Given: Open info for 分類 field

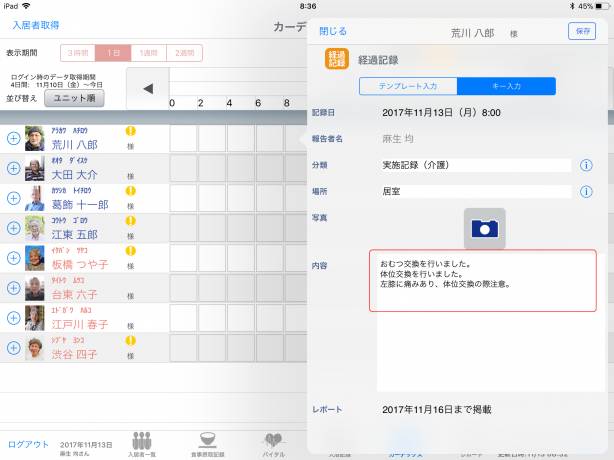Looking at the screenshot, I should click(x=586, y=165).
